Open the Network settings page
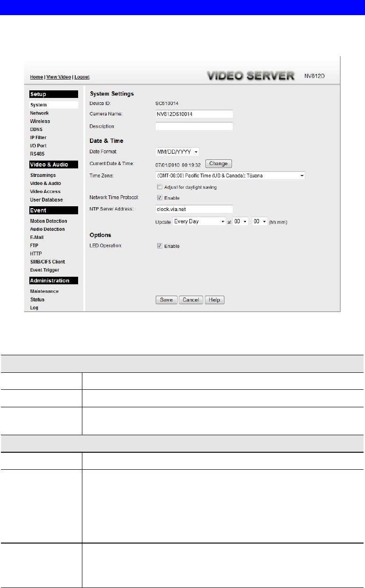 39,113
